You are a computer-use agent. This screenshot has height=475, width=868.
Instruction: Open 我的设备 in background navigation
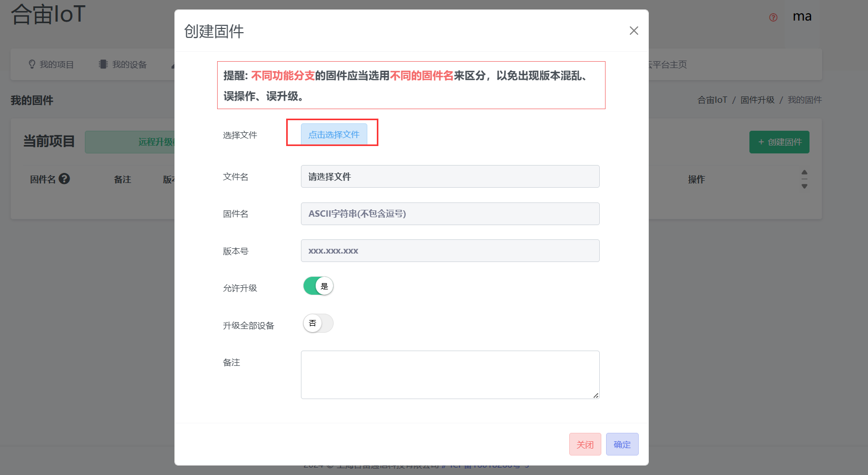(123, 64)
